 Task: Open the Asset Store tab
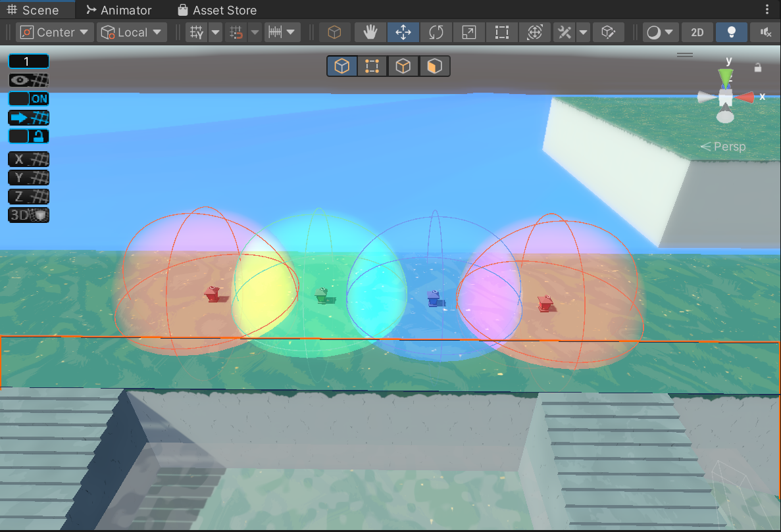click(217, 10)
